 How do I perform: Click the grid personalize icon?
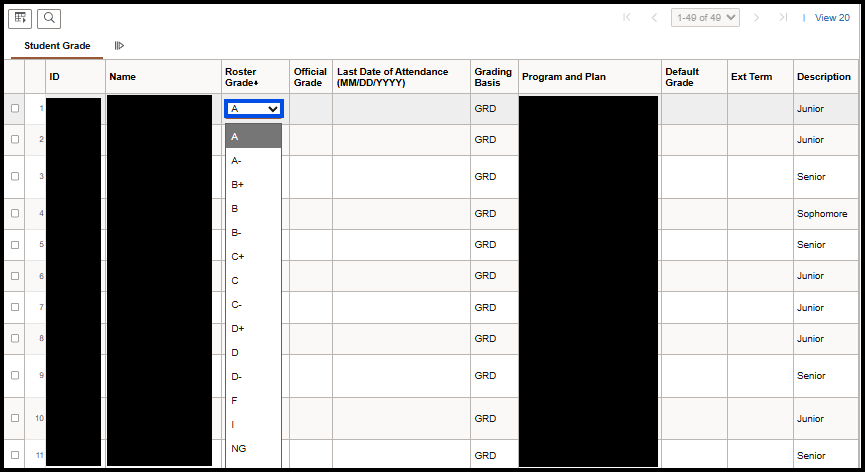click(x=21, y=18)
